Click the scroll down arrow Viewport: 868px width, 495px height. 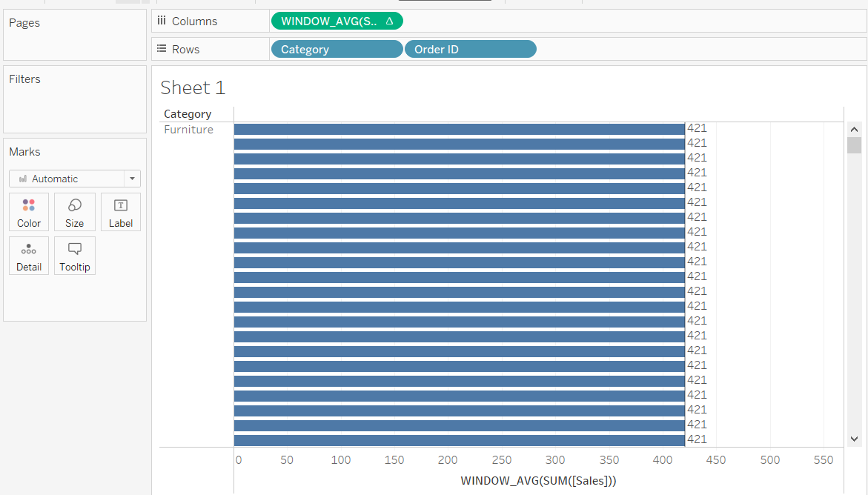(x=854, y=439)
